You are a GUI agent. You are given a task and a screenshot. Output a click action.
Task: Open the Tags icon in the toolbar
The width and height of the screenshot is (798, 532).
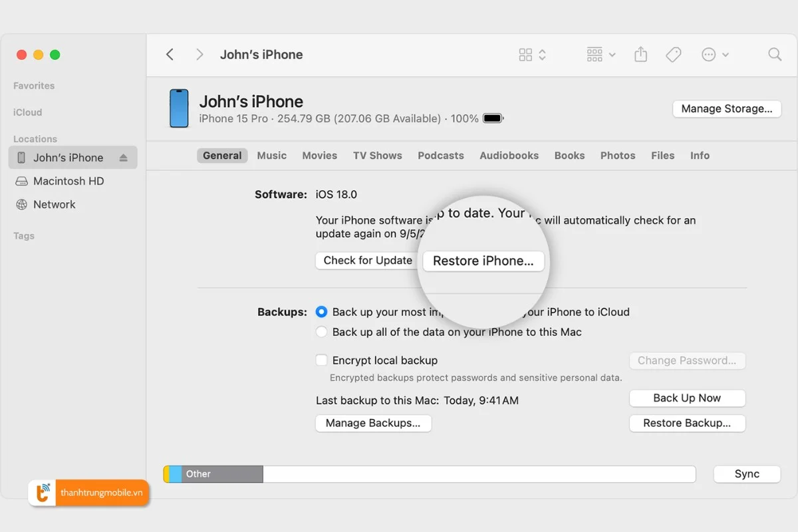(x=674, y=55)
